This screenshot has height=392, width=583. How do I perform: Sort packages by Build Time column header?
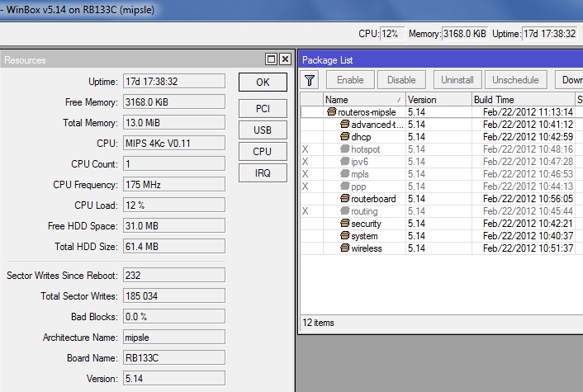pyautogui.click(x=524, y=100)
